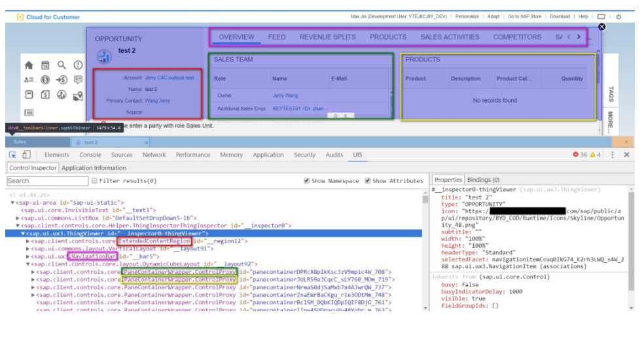Viewport: 644px width, 340px height.
Task: Close the test 2 tab
Action: pos(146,143)
